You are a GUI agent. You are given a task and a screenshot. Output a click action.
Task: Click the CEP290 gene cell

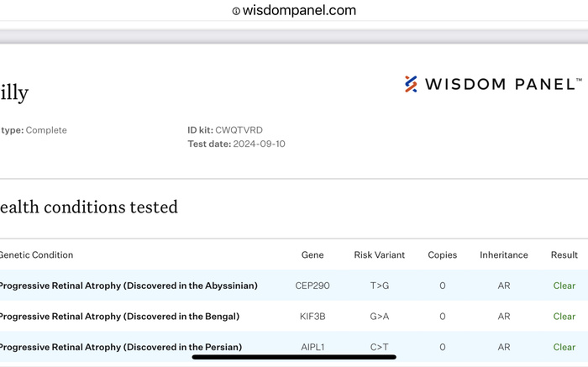(312, 286)
